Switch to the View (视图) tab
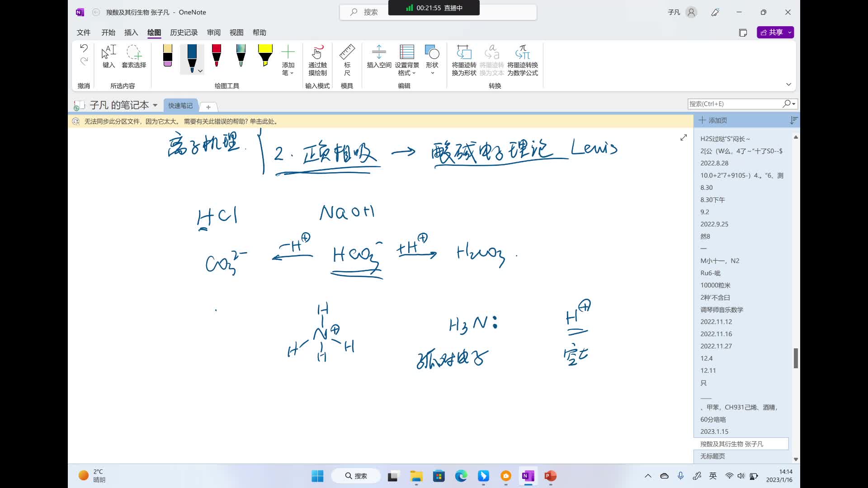 pyautogui.click(x=236, y=33)
